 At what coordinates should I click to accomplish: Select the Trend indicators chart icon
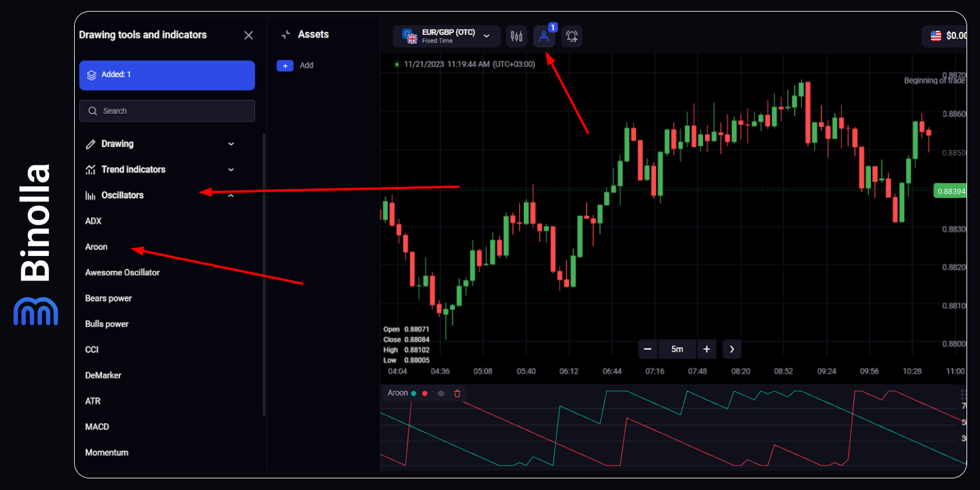click(x=91, y=170)
